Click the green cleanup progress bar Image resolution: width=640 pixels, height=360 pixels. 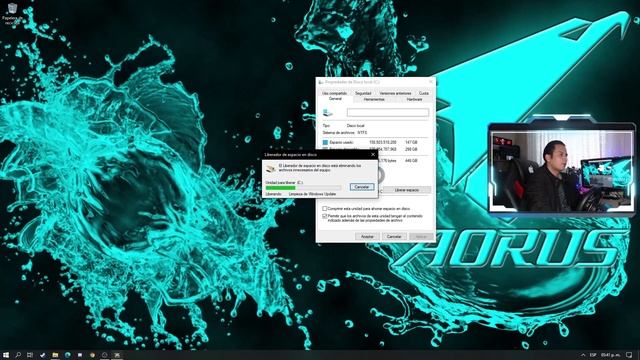pyautogui.click(x=303, y=187)
